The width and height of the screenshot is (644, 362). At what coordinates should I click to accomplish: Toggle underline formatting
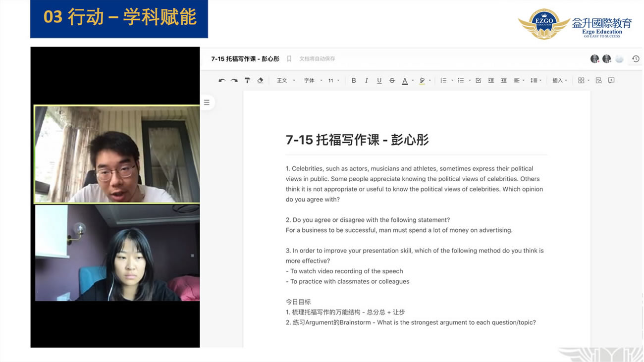(x=379, y=80)
